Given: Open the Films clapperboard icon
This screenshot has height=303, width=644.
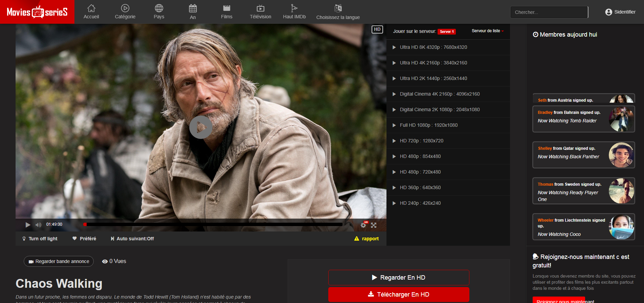Looking at the screenshot, I should pyautogui.click(x=227, y=8).
